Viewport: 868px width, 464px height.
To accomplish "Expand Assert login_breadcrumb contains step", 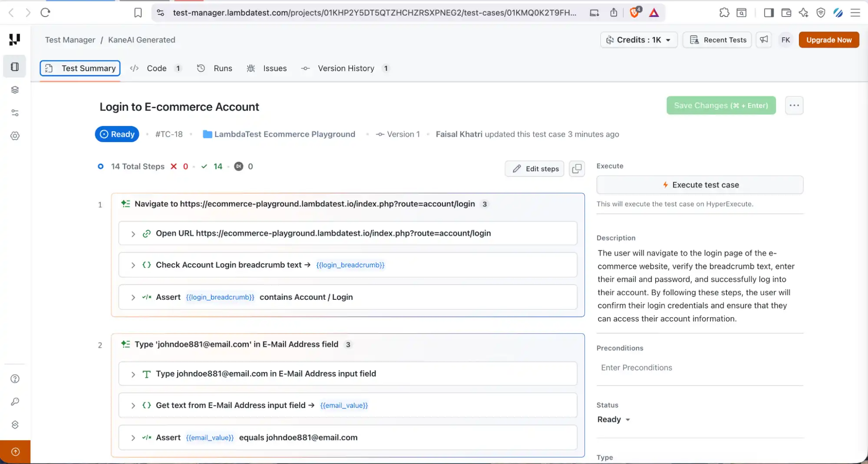I will (x=133, y=297).
